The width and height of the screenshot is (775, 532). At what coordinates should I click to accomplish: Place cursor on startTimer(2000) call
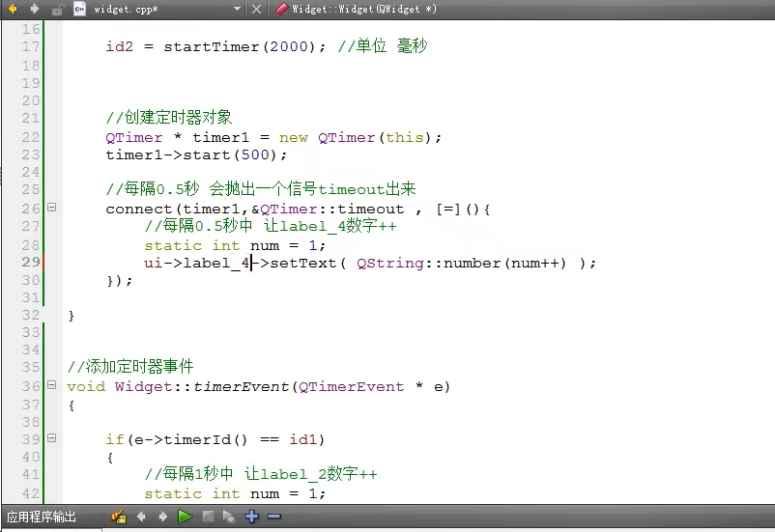click(x=240, y=47)
